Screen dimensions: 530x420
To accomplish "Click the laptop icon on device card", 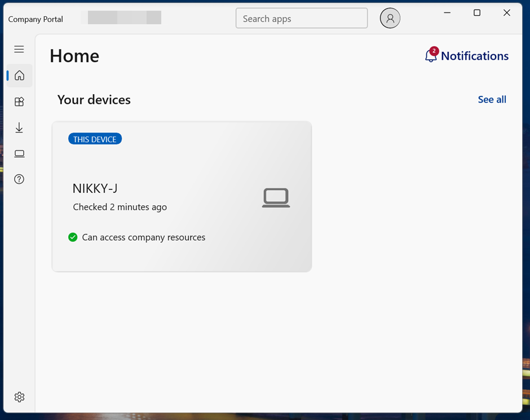I will pos(276,198).
